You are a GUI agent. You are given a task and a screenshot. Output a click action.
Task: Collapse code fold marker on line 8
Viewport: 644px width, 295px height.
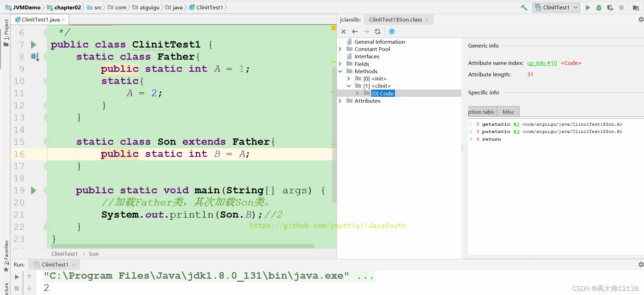click(47, 57)
